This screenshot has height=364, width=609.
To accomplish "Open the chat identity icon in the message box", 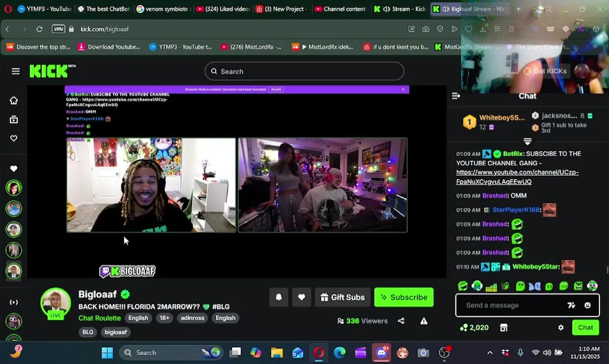I will (x=571, y=305).
